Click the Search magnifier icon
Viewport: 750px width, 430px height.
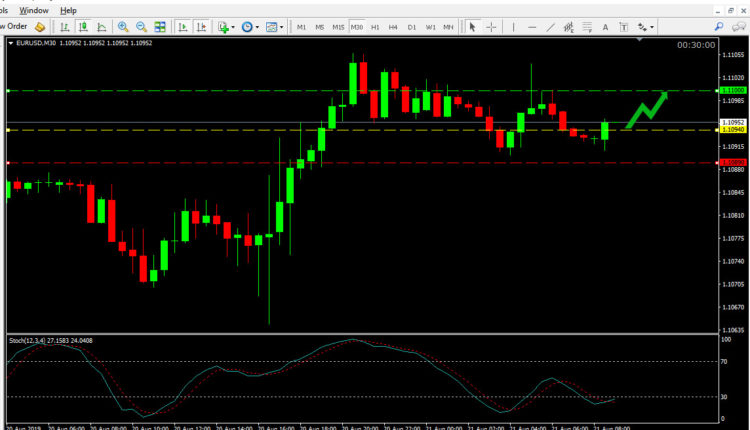[x=719, y=27]
